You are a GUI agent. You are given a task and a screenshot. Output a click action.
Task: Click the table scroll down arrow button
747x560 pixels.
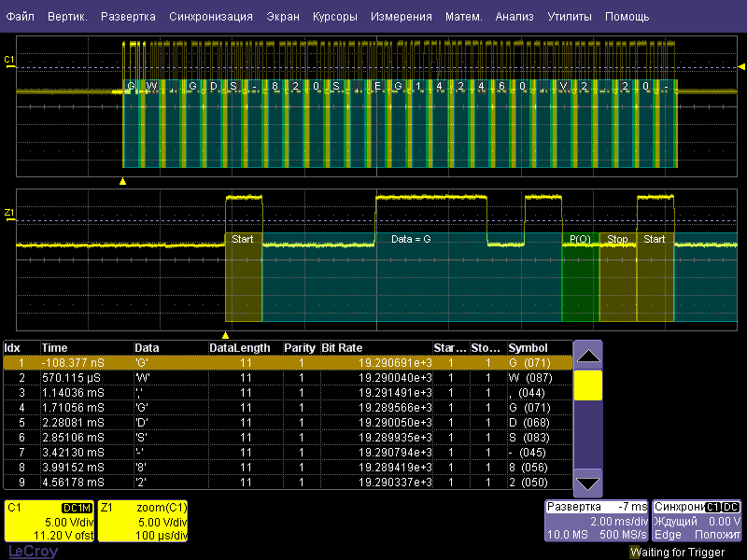coord(587,483)
